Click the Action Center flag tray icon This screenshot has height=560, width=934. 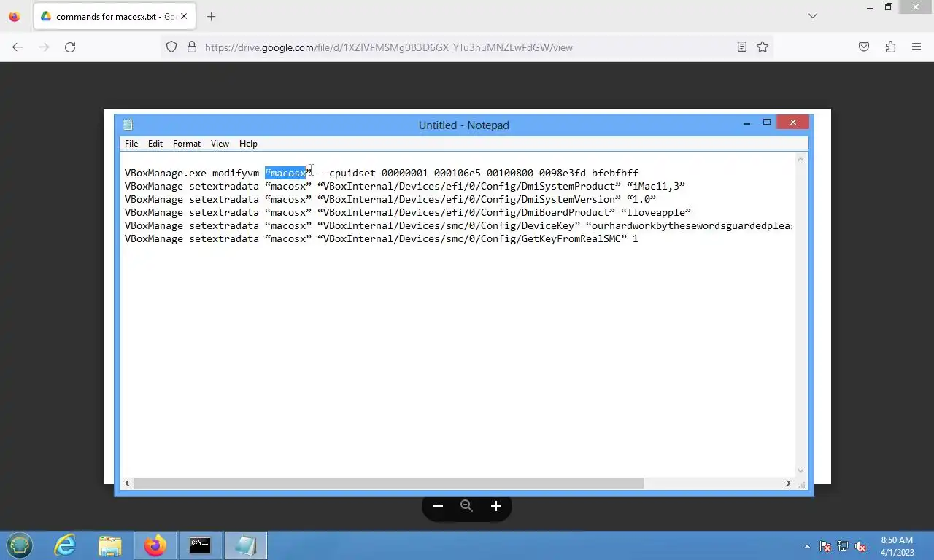click(x=825, y=546)
